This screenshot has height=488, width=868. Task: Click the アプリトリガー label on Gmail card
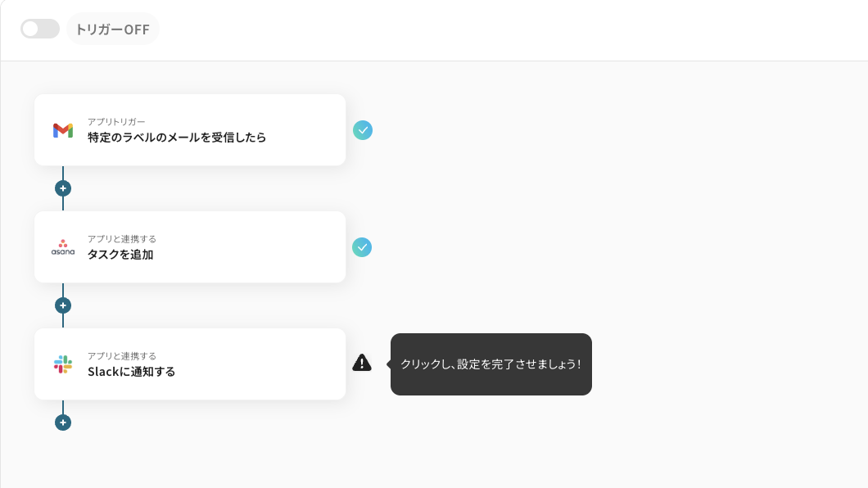pyautogui.click(x=116, y=121)
